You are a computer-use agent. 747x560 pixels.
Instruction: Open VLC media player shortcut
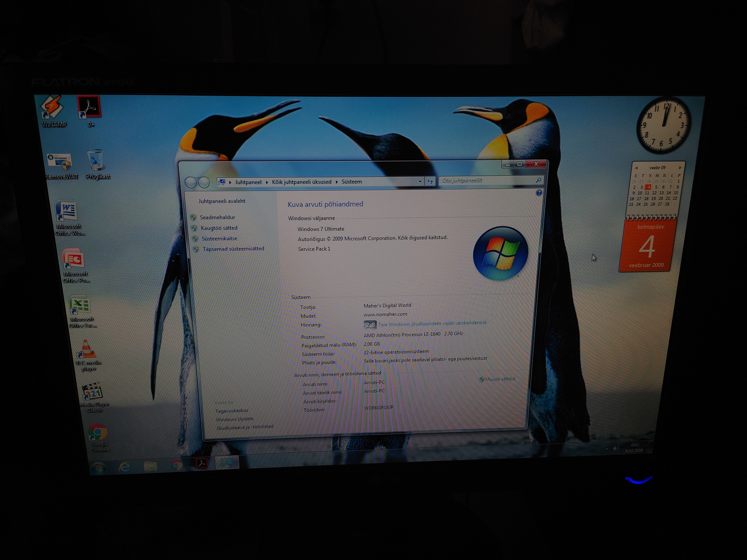(87, 355)
